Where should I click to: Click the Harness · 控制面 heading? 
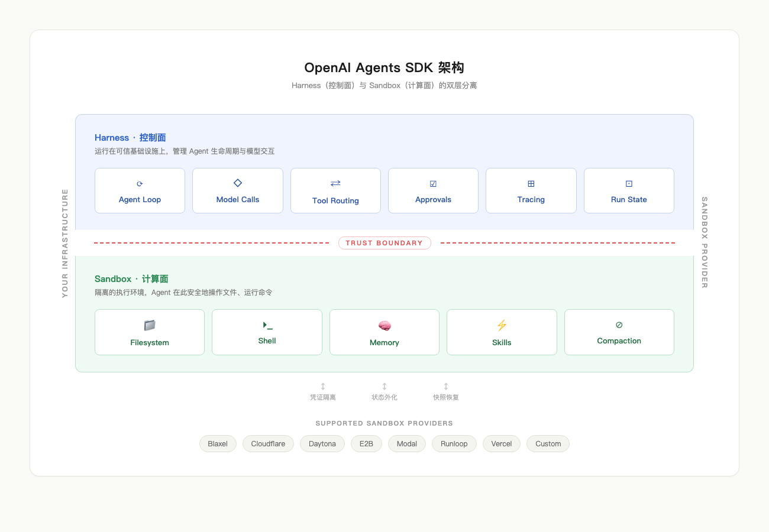click(x=130, y=138)
